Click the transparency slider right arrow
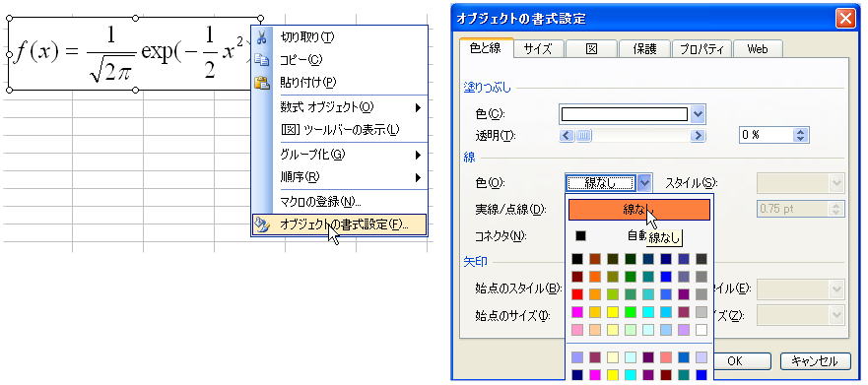Viewport: 868px width, 385px height. [x=699, y=135]
